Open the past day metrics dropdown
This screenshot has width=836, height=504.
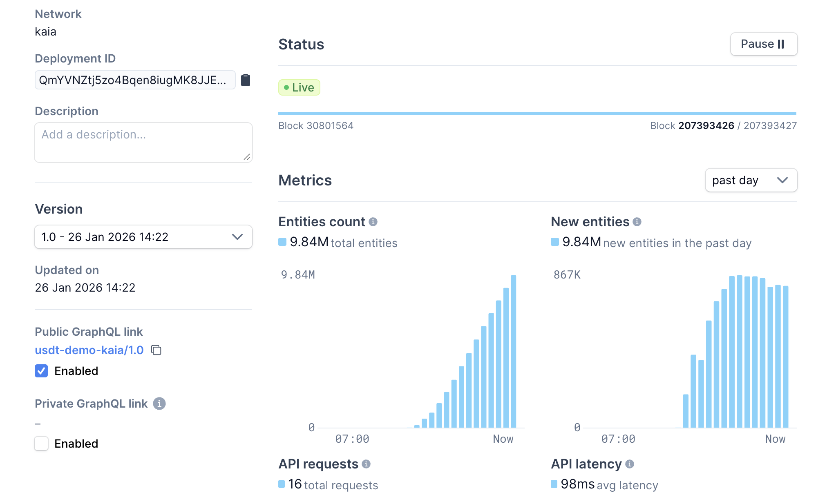[x=751, y=180]
